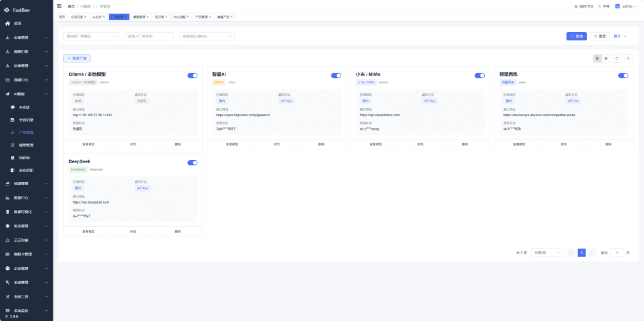The image size is (644, 321).
Task: Click the 视频中心 sidebar icon
Action: coord(7,80)
